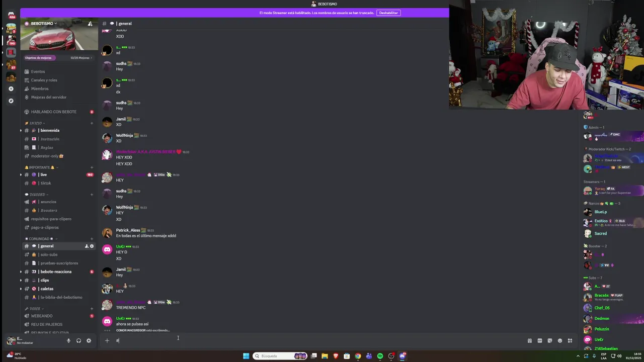This screenshot has width=644, height=362.
Task: Open Discord direct messages home icon
Action: click(11, 15)
